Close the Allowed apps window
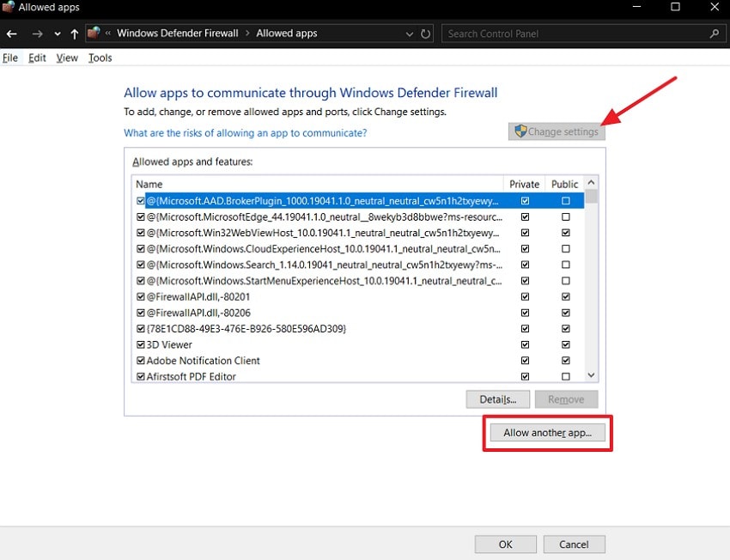730x560 pixels. point(715,7)
